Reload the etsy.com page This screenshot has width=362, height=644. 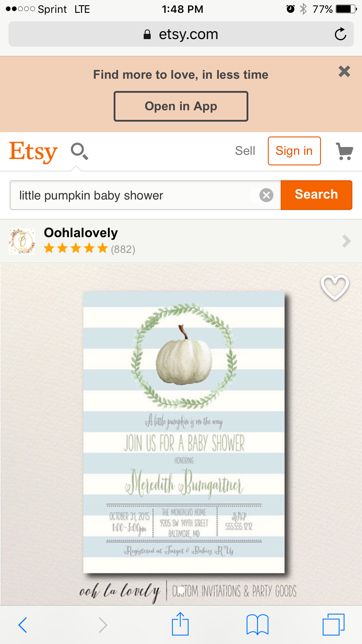[340, 34]
